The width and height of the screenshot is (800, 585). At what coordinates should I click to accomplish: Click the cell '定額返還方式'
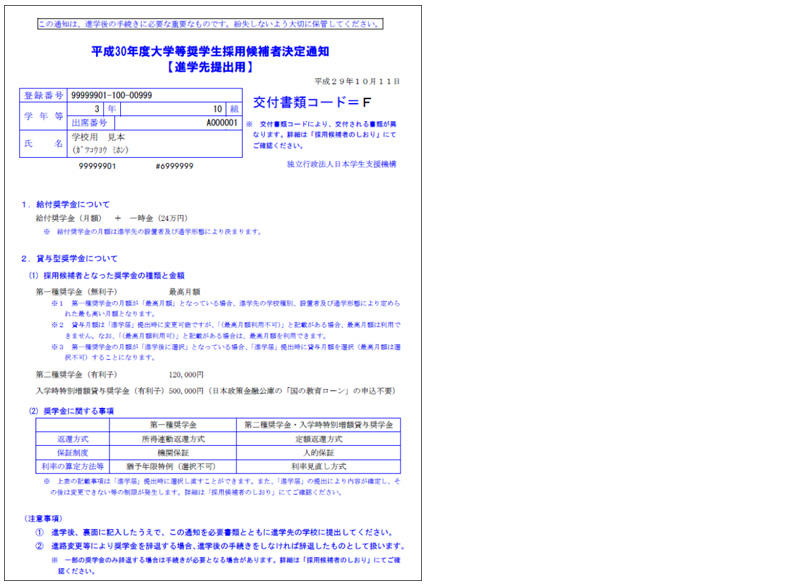pyautogui.click(x=318, y=439)
